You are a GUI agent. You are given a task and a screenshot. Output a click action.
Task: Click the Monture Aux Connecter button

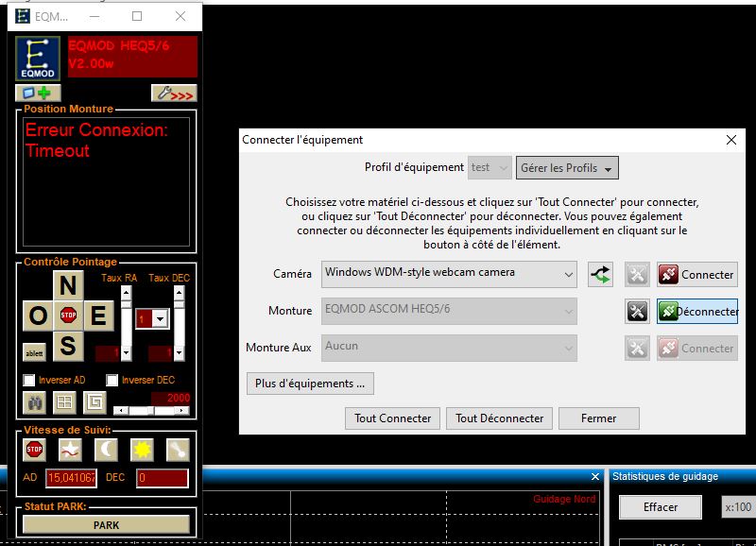697,348
